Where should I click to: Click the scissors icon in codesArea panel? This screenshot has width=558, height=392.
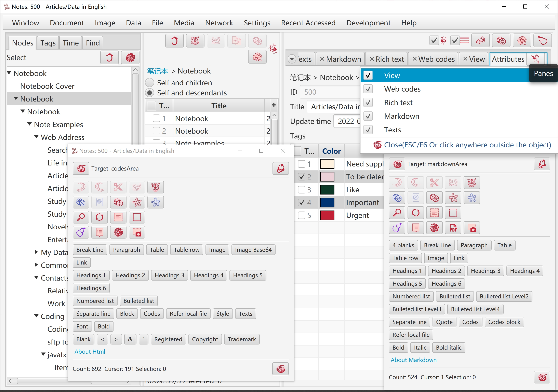tap(118, 187)
